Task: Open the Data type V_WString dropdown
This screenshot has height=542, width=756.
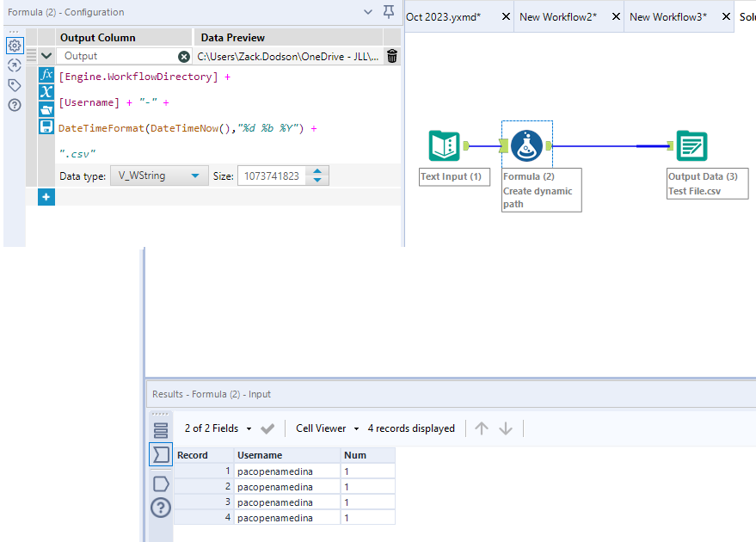Action: click(196, 176)
